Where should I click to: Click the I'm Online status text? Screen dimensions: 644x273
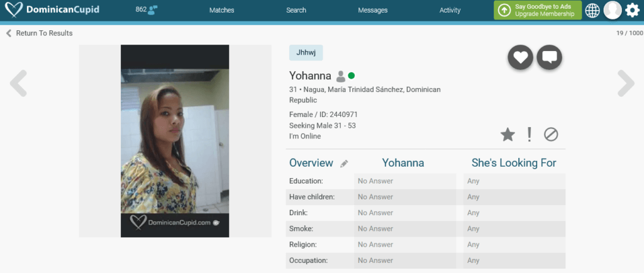[305, 136]
